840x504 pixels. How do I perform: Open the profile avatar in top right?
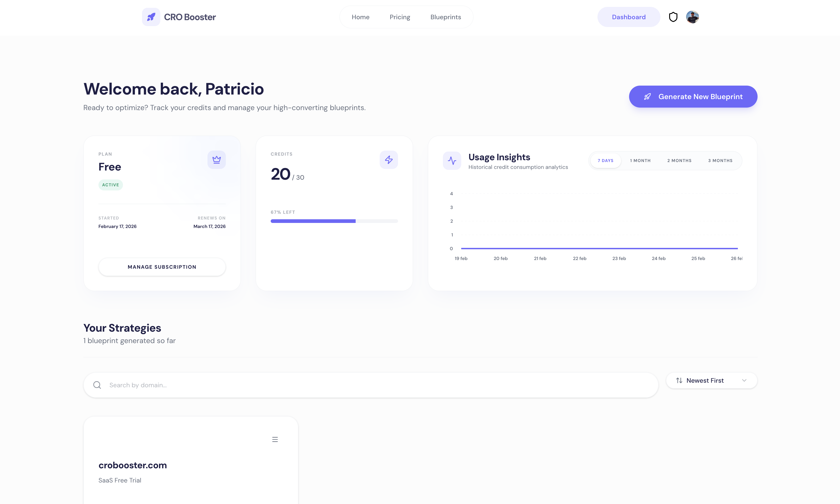pos(693,17)
